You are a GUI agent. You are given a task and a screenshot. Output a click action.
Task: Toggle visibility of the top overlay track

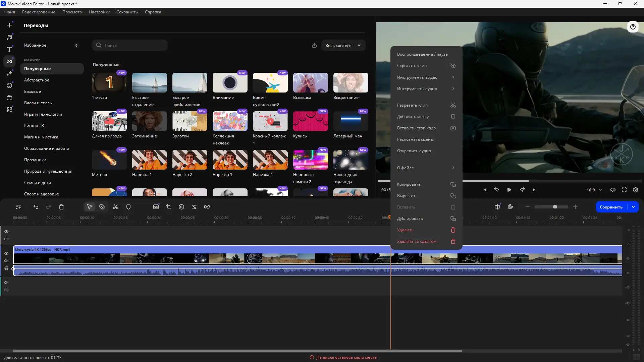click(6, 232)
